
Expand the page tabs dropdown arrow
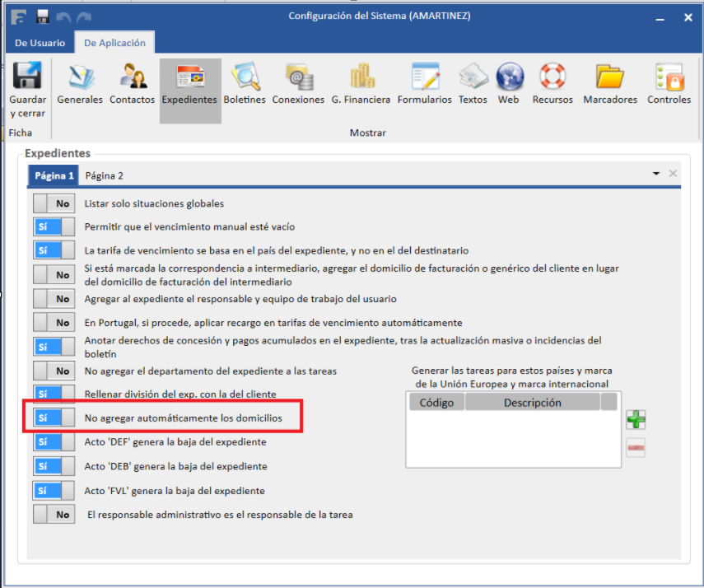click(x=656, y=174)
